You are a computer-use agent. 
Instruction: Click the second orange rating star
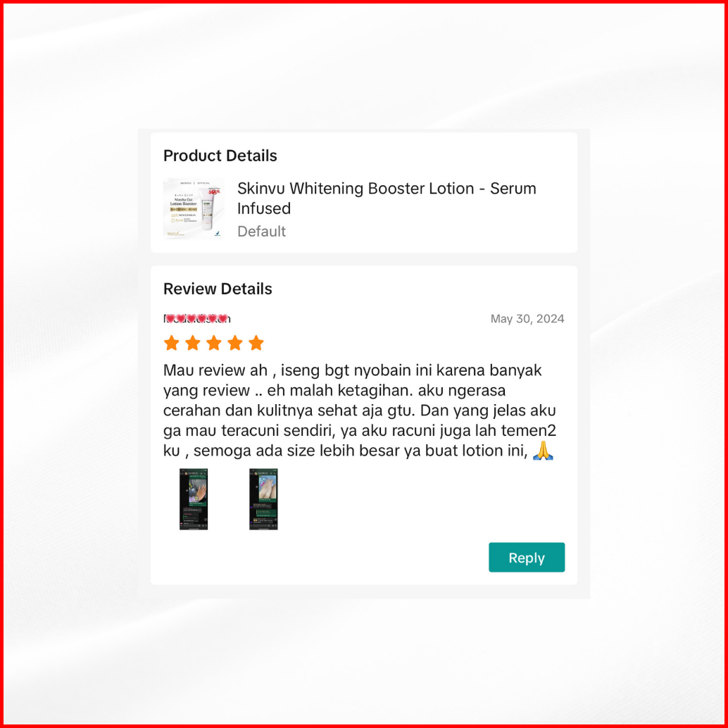[x=193, y=343]
